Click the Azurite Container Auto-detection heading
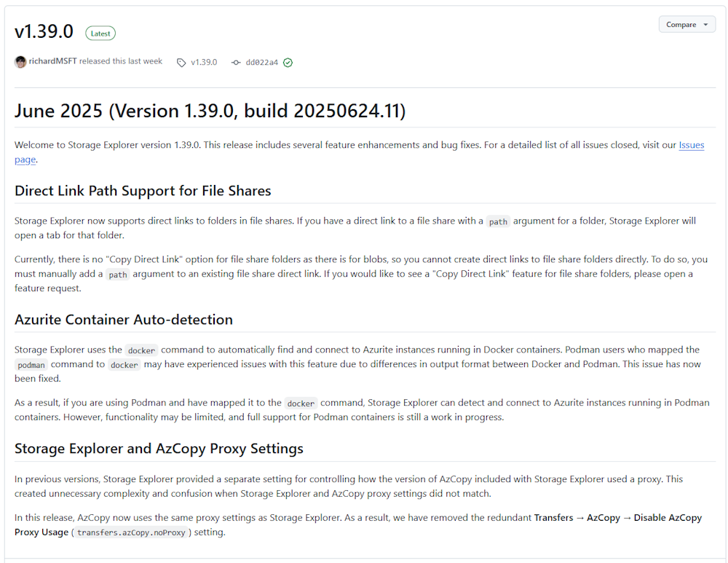728x563 pixels. coord(124,320)
